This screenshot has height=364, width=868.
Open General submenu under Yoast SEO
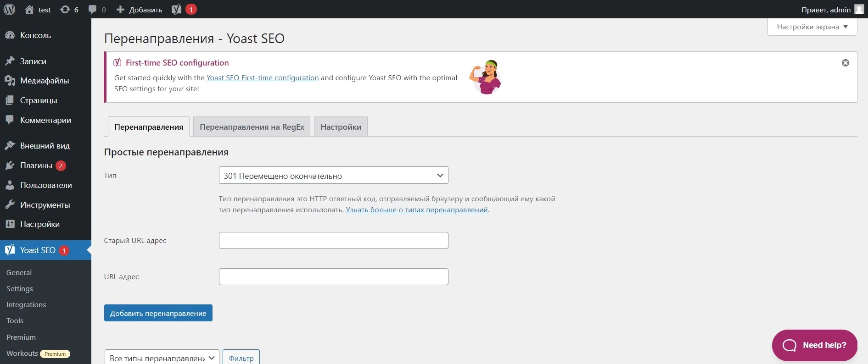coord(19,272)
